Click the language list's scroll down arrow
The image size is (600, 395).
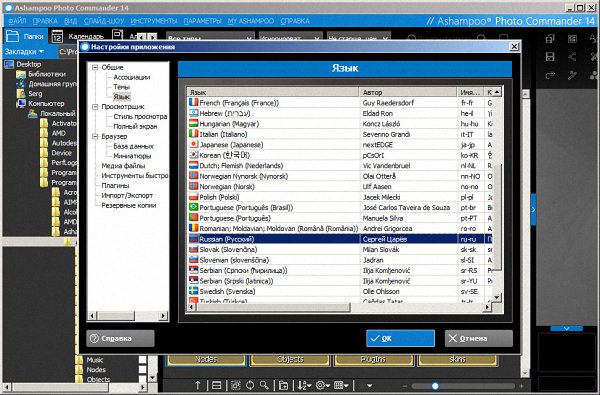coord(497,297)
